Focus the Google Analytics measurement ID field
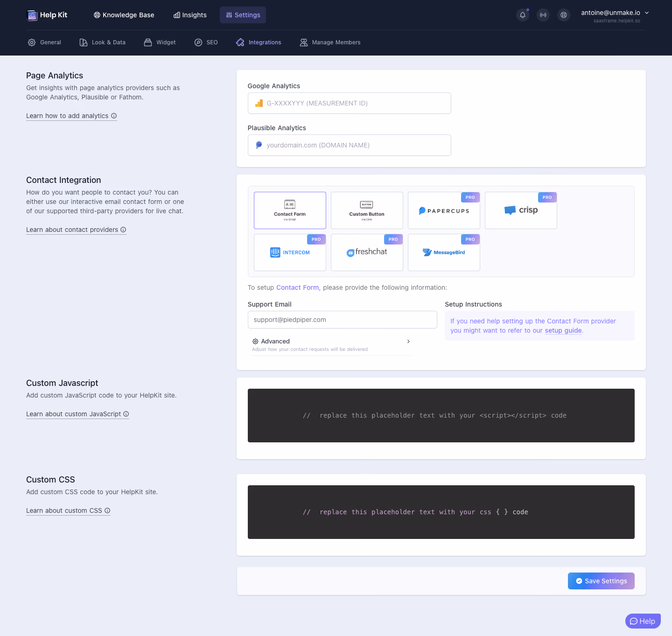Image resolution: width=672 pixels, height=636 pixels. tap(350, 103)
